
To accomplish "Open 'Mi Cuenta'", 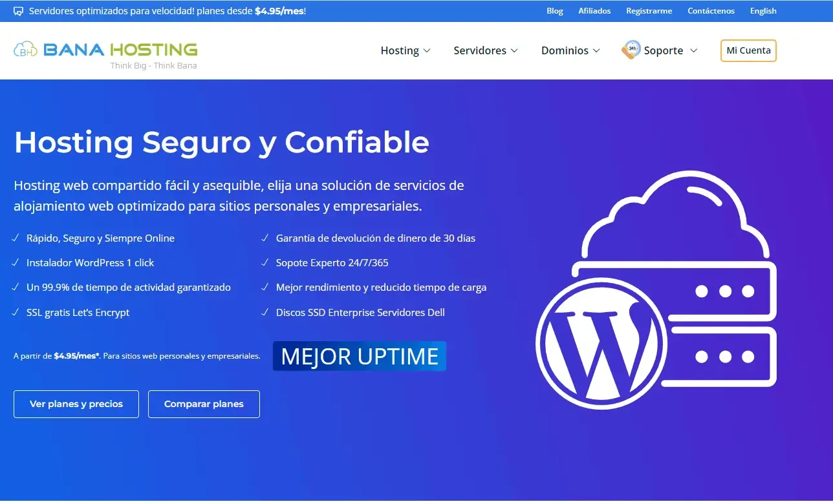I will 748,50.
